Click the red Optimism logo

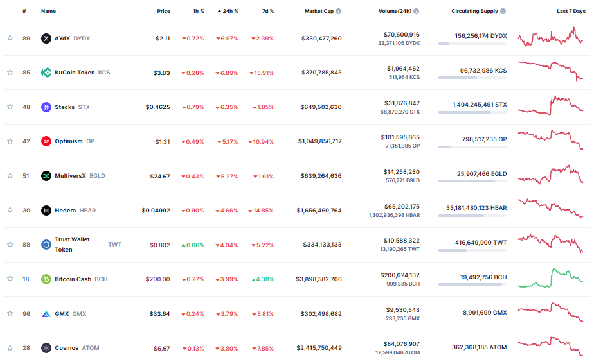point(46,141)
